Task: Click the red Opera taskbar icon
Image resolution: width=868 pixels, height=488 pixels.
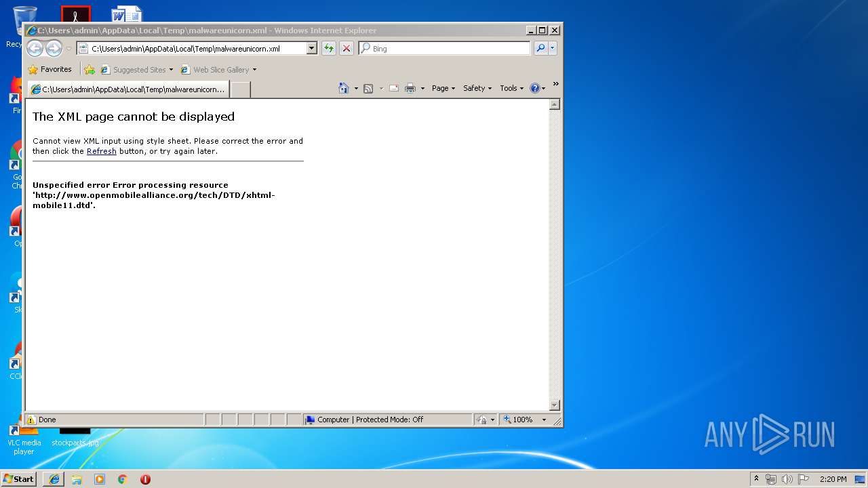Action: pyautogui.click(x=145, y=479)
